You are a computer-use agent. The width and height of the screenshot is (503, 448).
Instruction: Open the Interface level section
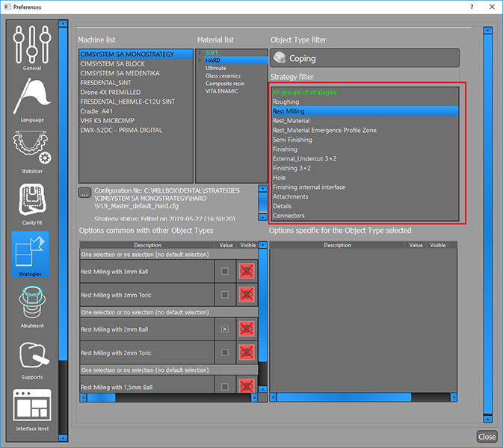coord(31,410)
